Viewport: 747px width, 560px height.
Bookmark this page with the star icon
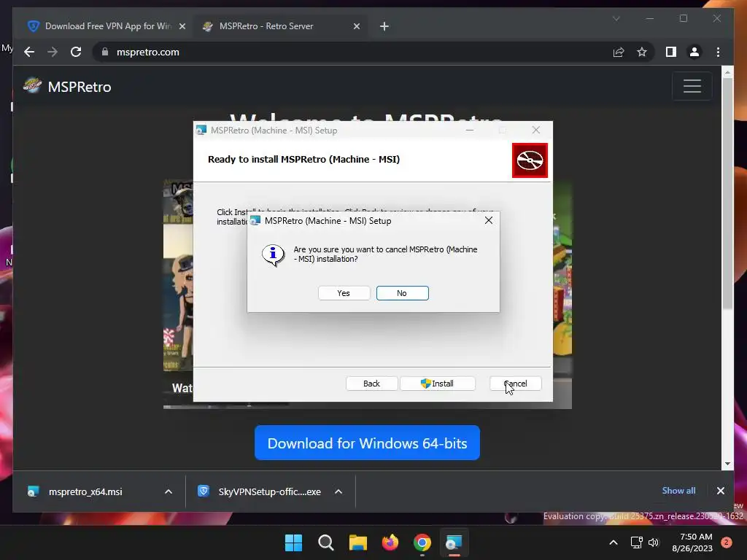642,52
